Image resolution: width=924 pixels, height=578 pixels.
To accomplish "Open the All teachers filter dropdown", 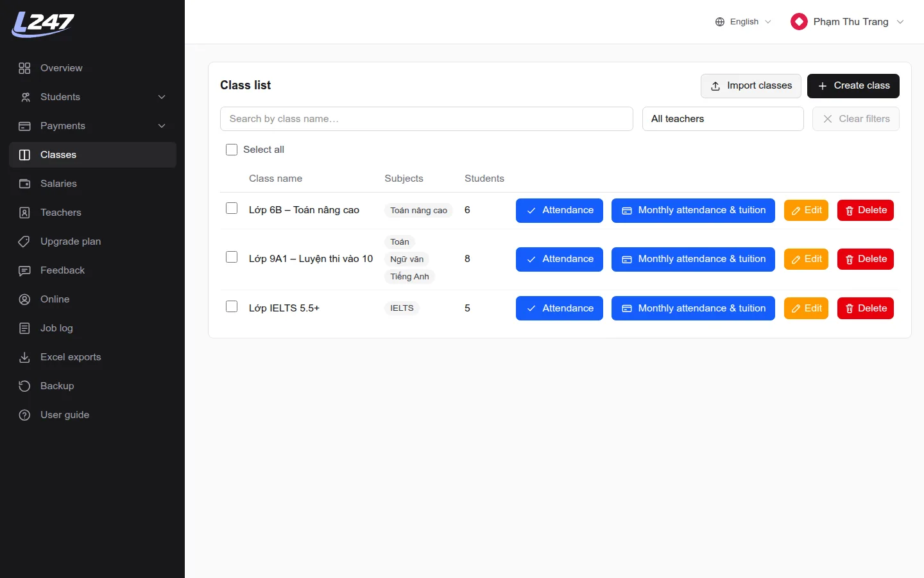I will pyautogui.click(x=723, y=119).
